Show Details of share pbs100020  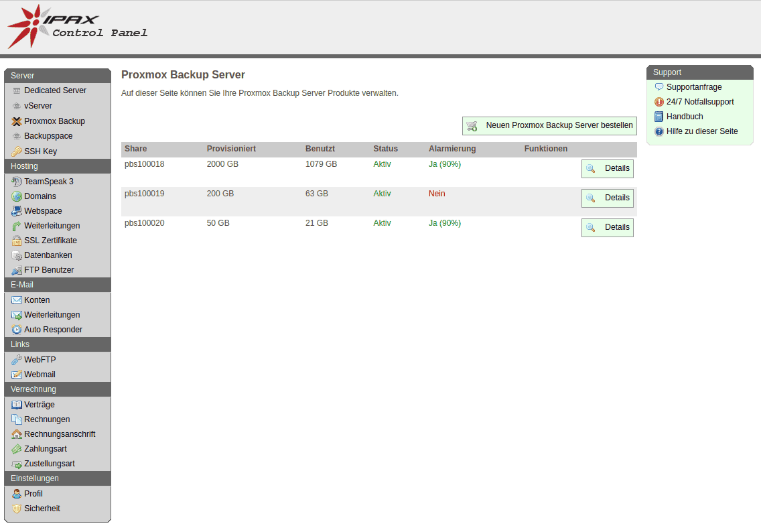coord(607,228)
